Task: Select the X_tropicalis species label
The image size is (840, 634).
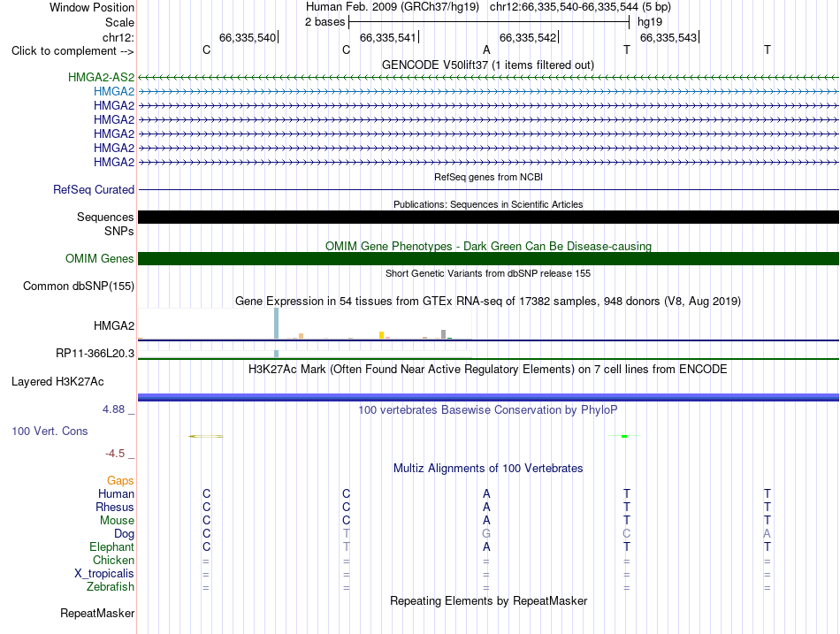Action: 104,574
